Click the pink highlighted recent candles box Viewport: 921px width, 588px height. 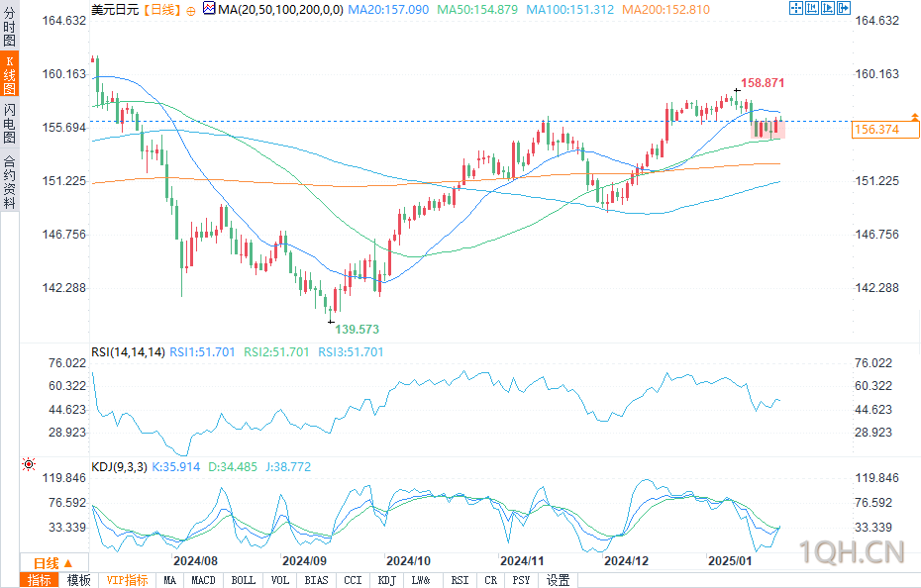(767, 130)
